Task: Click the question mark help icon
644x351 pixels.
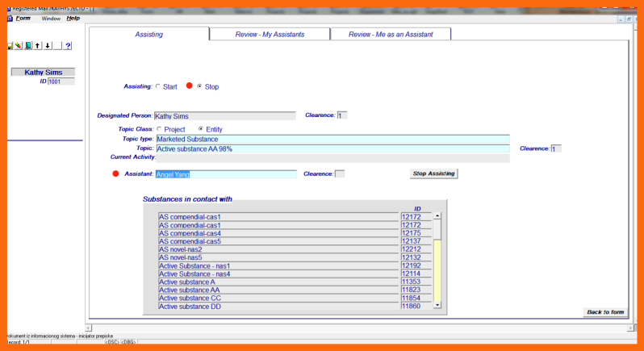Action: click(68, 46)
